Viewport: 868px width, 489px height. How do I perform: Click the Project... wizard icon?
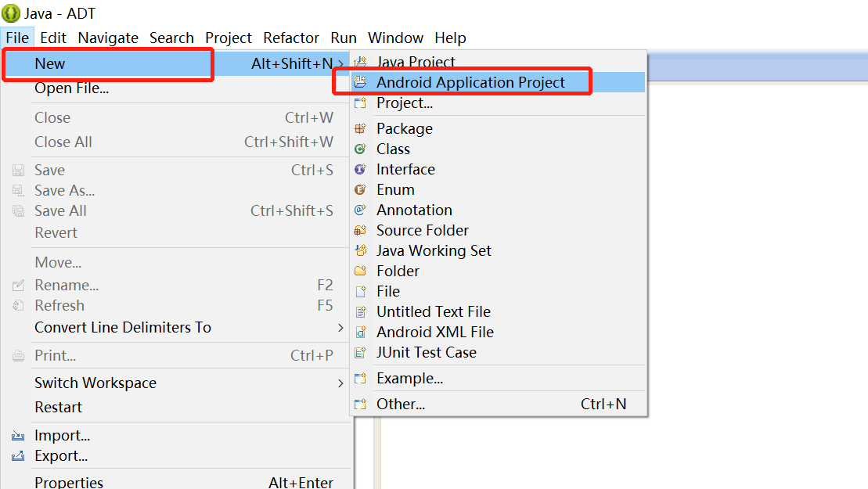[x=360, y=103]
